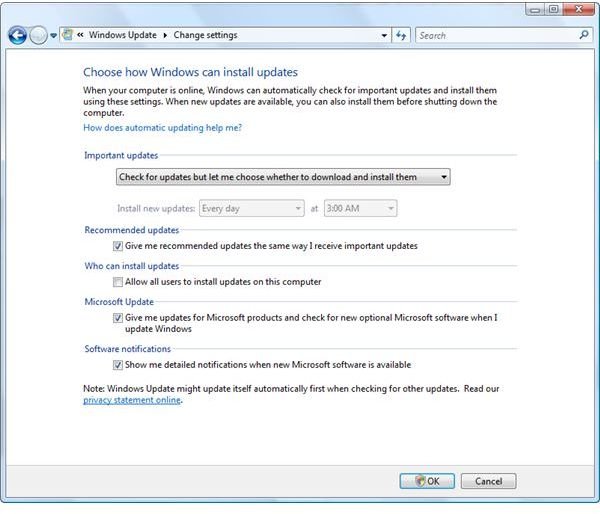
Task: Go to Windows Update breadcrumb
Action: (x=122, y=35)
